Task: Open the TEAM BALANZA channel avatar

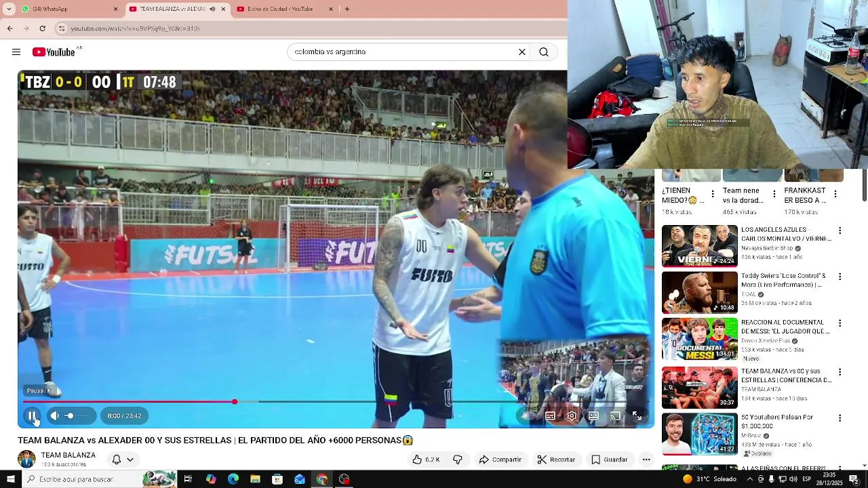Action: tap(26, 459)
